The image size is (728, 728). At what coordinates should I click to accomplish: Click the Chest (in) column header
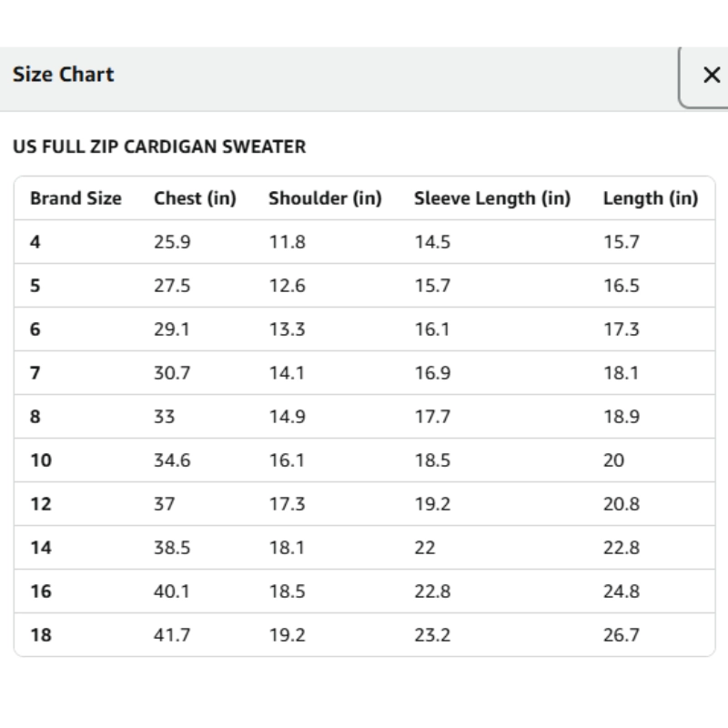click(x=195, y=198)
